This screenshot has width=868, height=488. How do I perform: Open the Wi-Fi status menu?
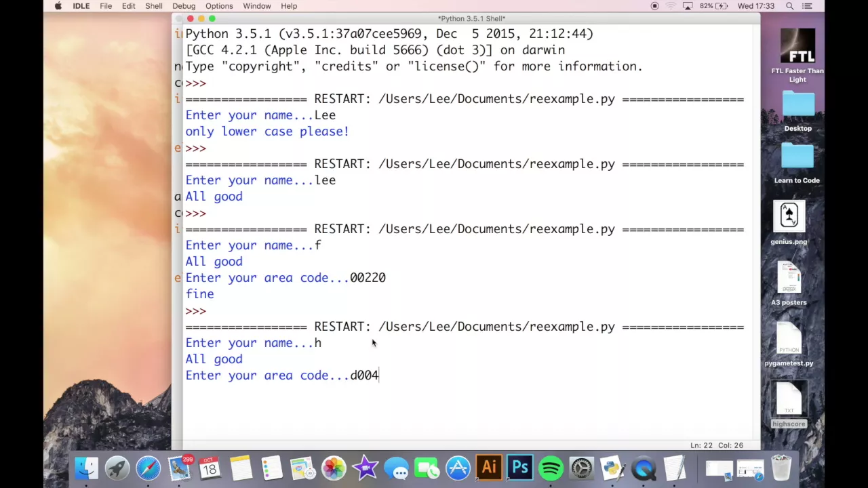671,6
